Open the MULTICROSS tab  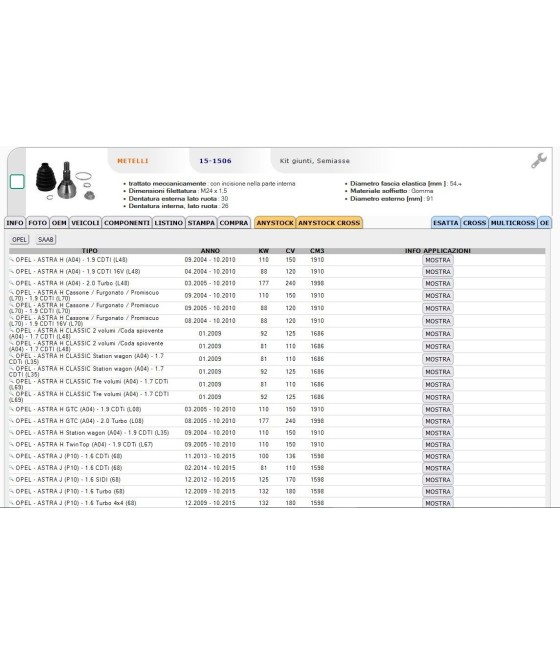pyautogui.click(x=513, y=223)
